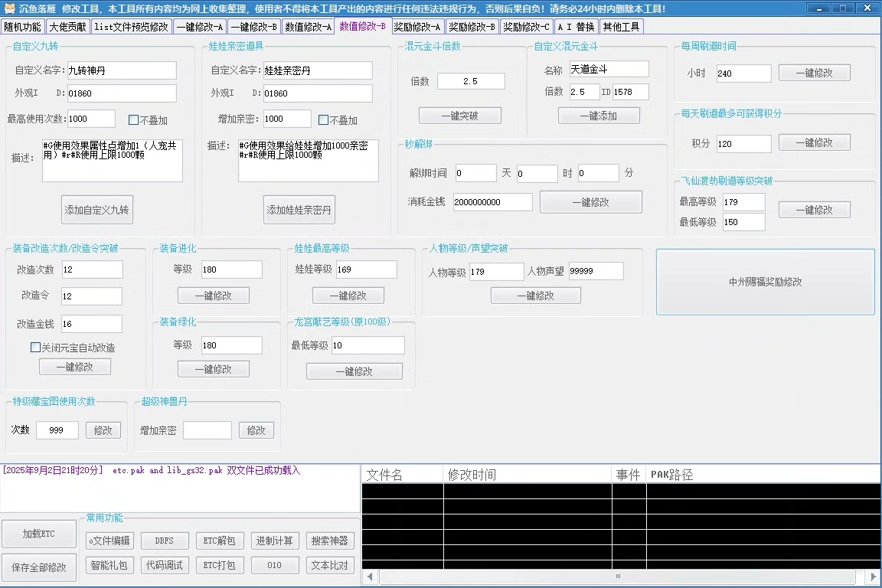The height and width of the screenshot is (588, 882).
Task: Click 混元金斗 倍数 field 2.5
Action: (x=471, y=81)
